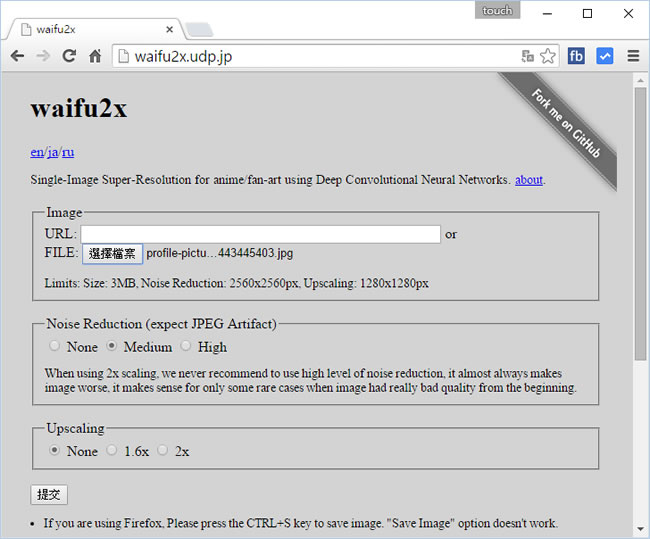Image resolution: width=650 pixels, height=539 pixels.
Task: Open the 'about' link
Action: [x=528, y=180]
